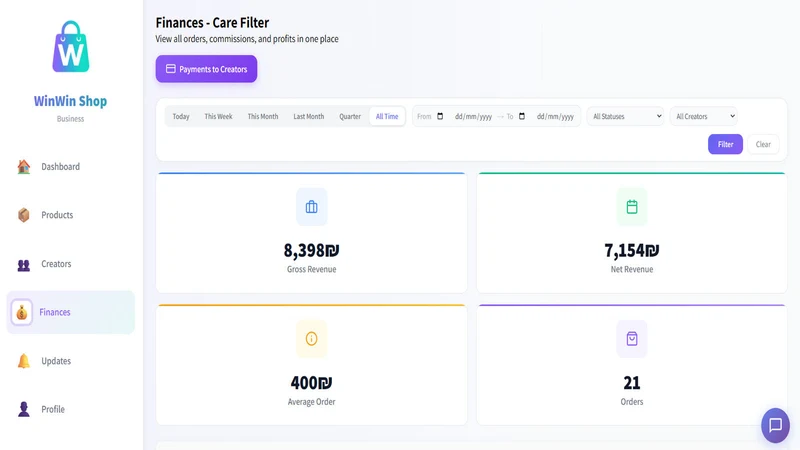Click the Gross Revenue label
This screenshot has height=450, width=800.
click(x=311, y=269)
